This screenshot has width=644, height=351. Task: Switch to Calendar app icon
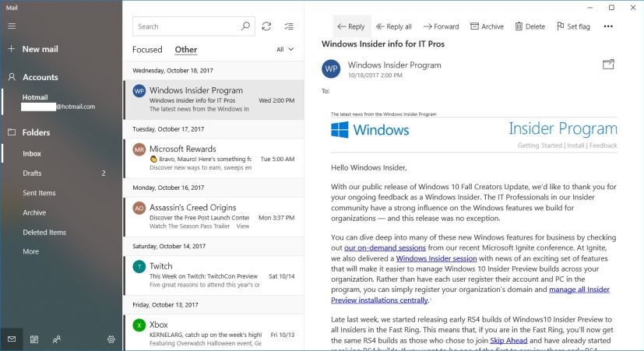click(34, 339)
